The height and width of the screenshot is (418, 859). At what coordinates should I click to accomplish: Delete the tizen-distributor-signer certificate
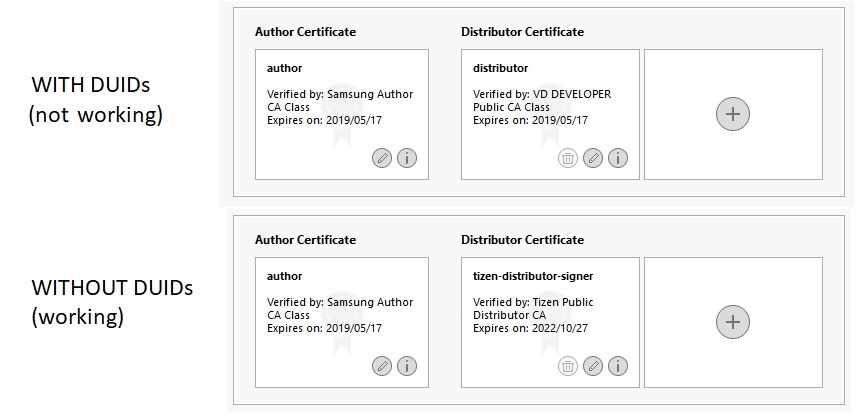pyautogui.click(x=568, y=366)
